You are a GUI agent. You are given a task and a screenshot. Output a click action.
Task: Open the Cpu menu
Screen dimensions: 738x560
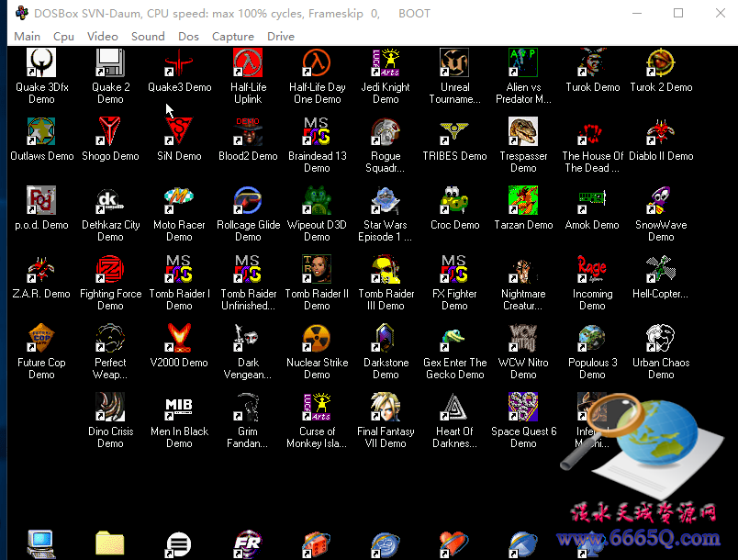(63, 36)
